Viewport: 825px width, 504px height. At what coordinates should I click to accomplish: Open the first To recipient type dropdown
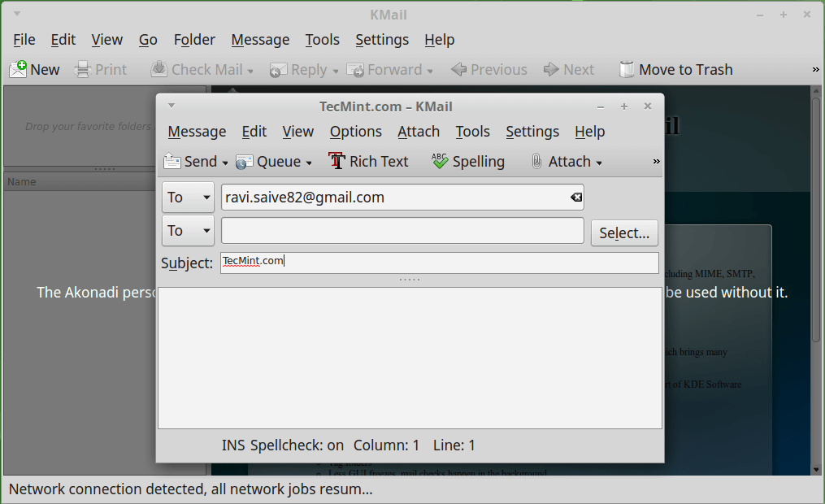[188, 198]
